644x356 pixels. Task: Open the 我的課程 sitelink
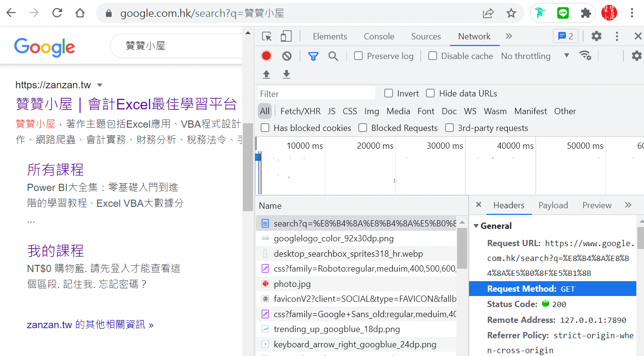pyautogui.click(x=56, y=251)
